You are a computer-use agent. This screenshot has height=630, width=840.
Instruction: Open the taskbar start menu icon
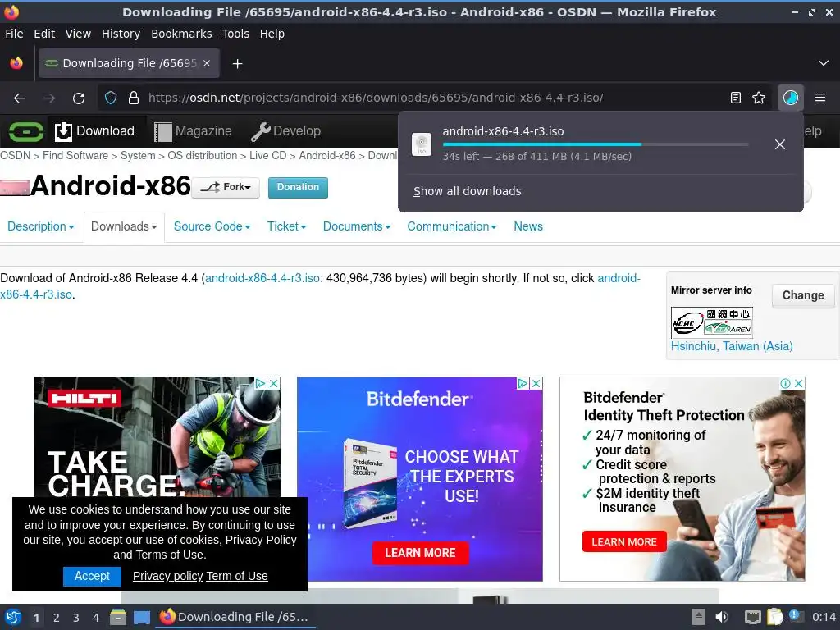coord(13,617)
